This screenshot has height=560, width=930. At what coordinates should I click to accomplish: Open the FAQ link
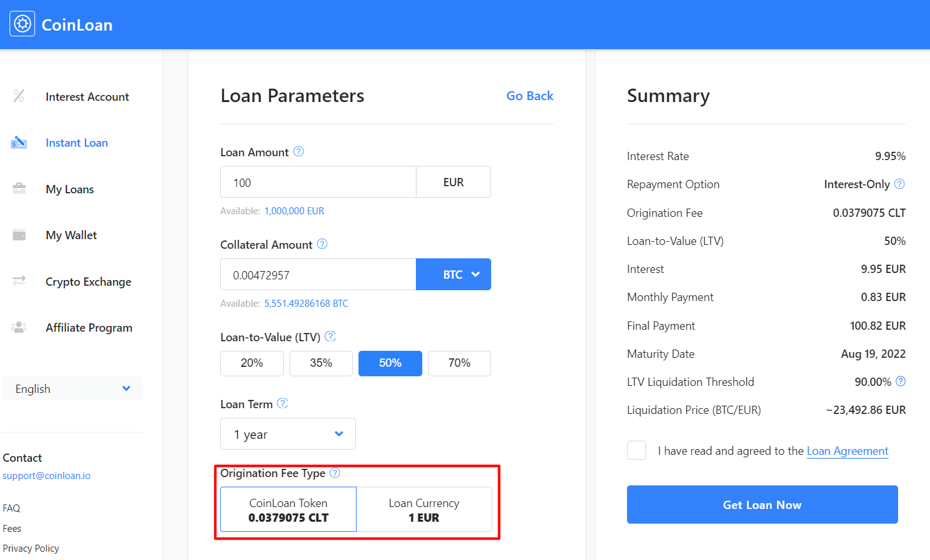(11, 508)
